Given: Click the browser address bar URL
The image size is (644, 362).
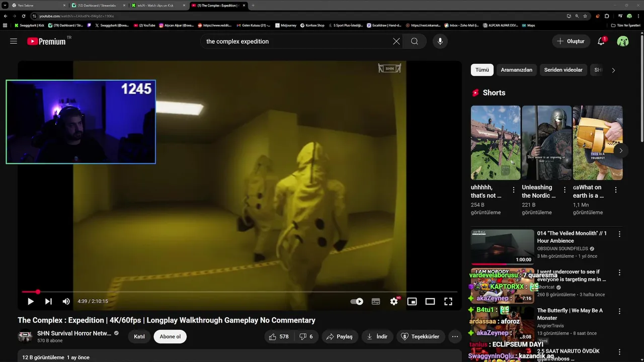Looking at the screenshot, I should [76, 16].
